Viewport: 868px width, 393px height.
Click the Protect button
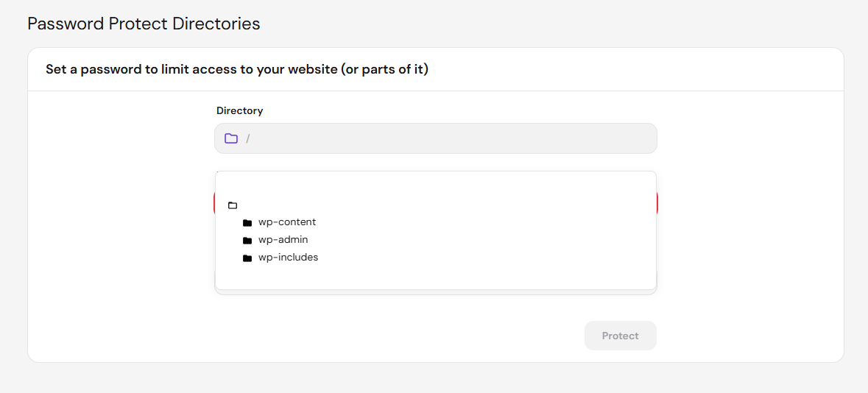pos(620,336)
